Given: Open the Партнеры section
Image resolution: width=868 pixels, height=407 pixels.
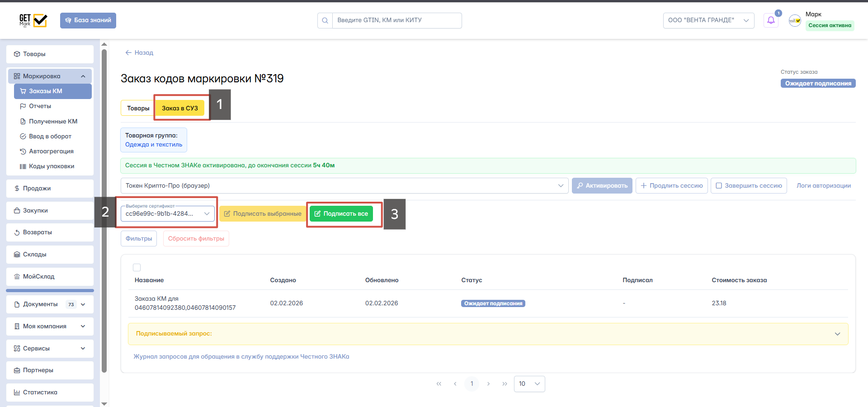Looking at the screenshot, I should (x=50, y=370).
